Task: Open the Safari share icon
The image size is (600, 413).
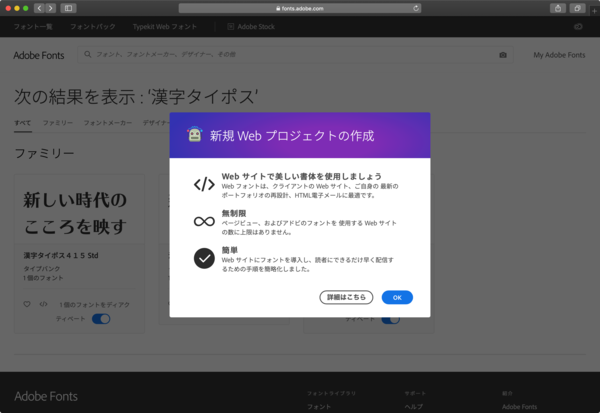Action: pyautogui.click(x=558, y=8)
